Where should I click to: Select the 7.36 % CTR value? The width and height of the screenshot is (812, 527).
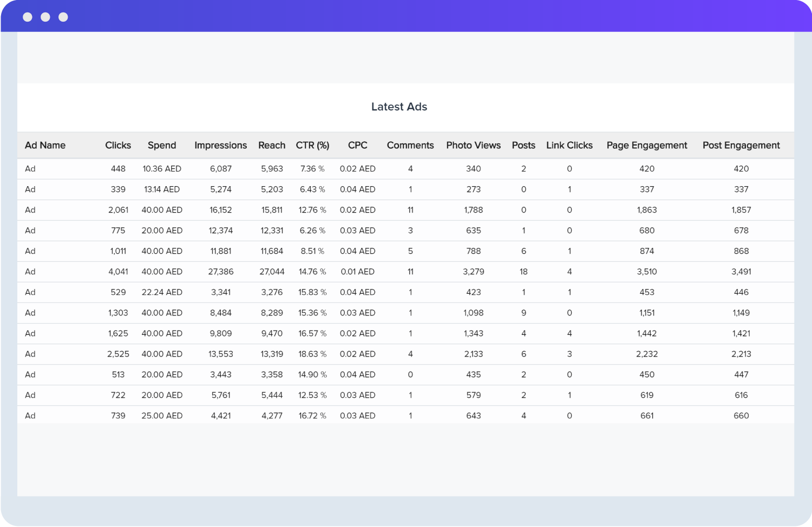pyautogui.click(x=312, y=169)
